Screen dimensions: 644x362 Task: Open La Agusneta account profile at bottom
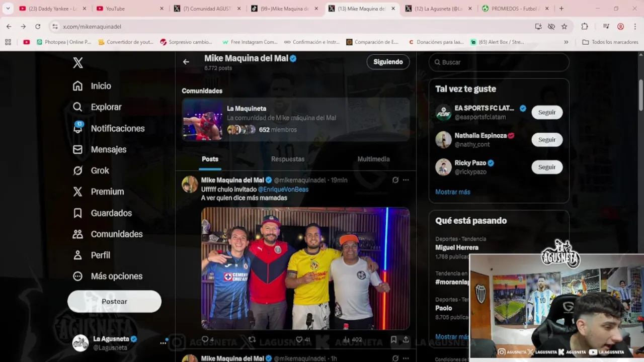(x=114, y=343)
